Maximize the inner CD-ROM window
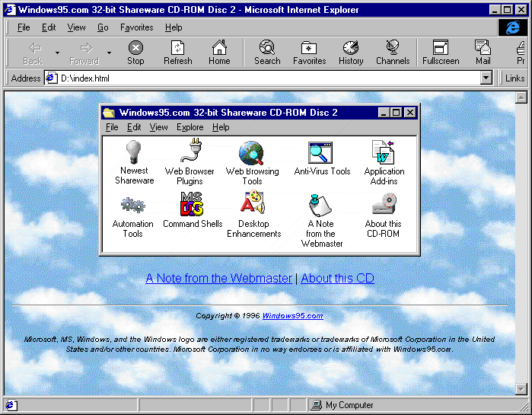Screen dimensions: 532x415 point(396,113)
